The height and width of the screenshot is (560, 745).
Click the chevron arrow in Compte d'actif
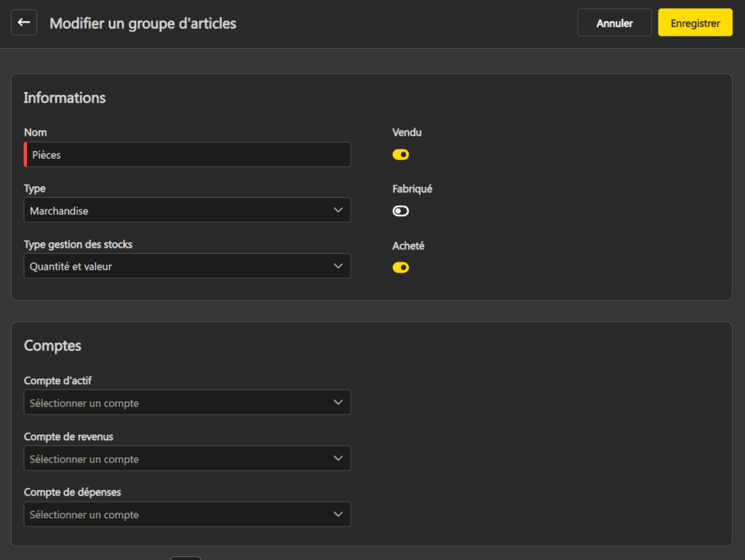[338, 402]
